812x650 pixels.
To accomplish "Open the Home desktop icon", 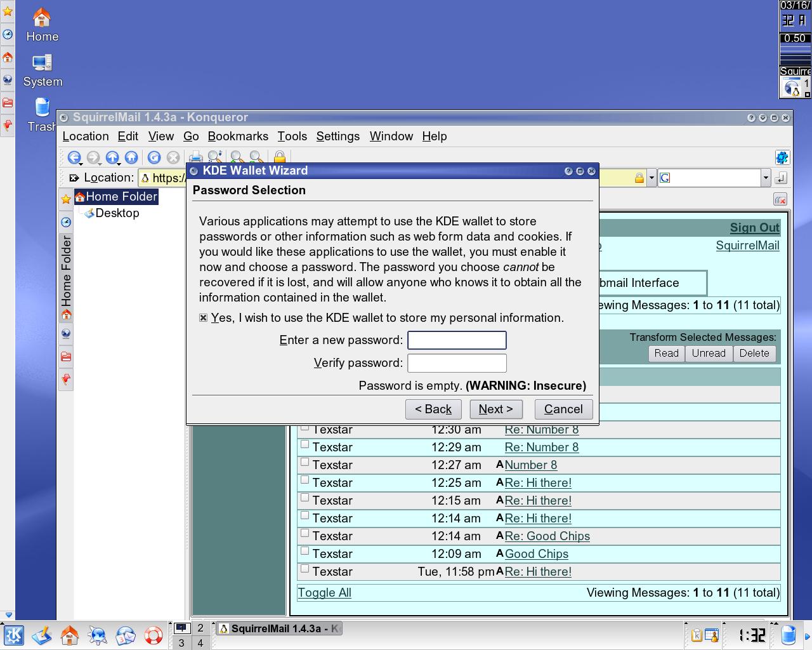I will (x=42, y=25).
